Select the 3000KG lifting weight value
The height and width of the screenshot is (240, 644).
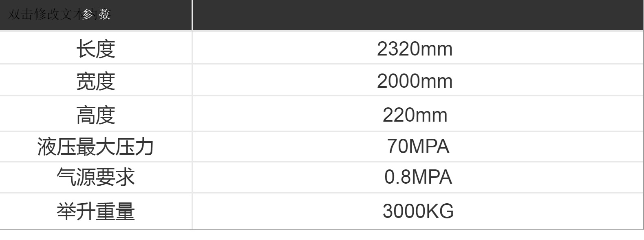click(x=418, y=211)
